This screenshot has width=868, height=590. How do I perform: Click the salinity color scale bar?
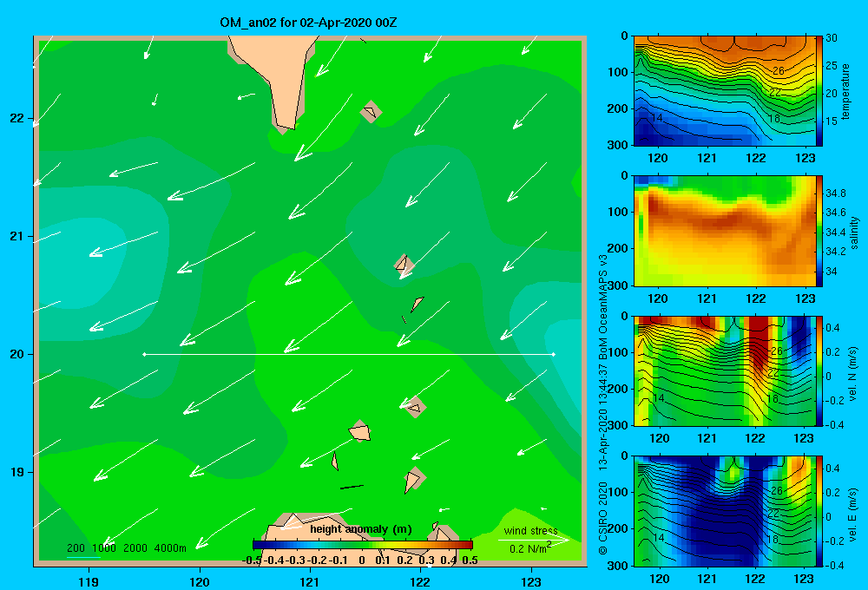(819, 231)
